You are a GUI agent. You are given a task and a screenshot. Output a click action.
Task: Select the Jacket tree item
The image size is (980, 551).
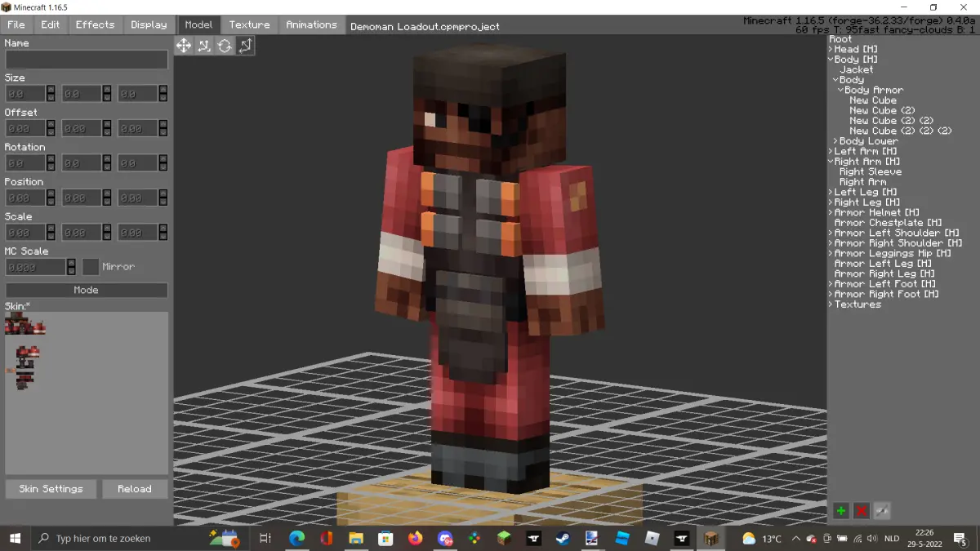(x=856, y=69)
